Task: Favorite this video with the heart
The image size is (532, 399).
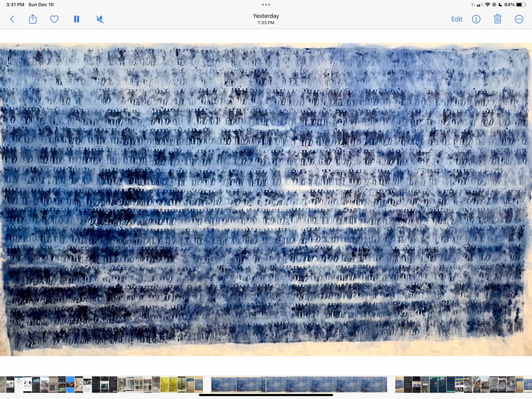Action: coord(54,19)
